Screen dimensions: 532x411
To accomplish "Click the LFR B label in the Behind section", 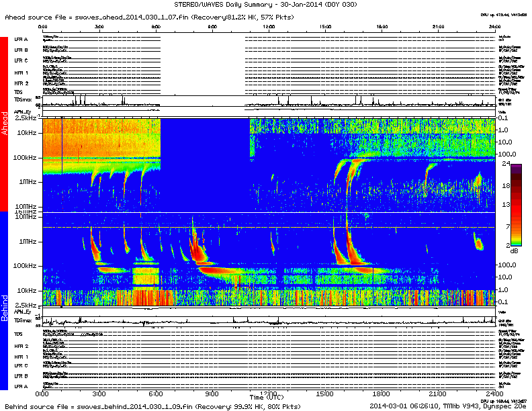I will [21, 375].
